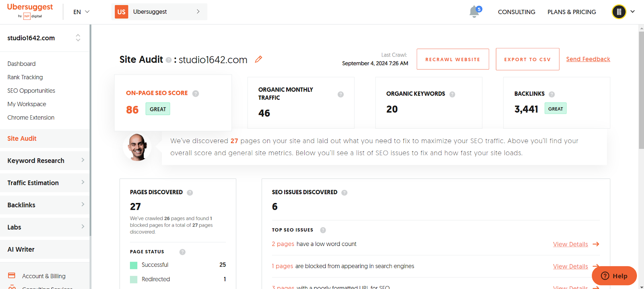Viewport: 644px width, 289px height.
Task: Open My Workspace in the sidebar
Action: point(27,104)
